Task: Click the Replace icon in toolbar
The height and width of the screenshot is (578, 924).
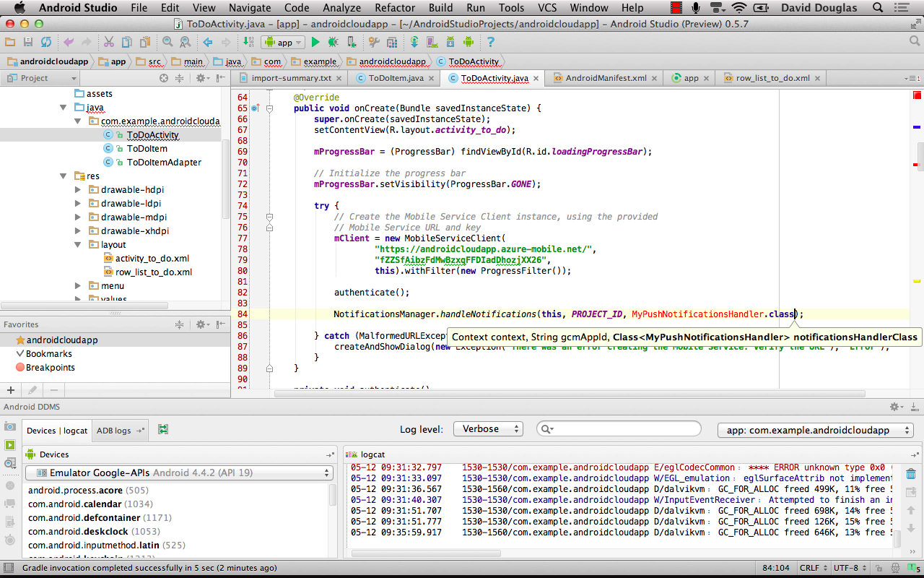Action: click(186, 42)
